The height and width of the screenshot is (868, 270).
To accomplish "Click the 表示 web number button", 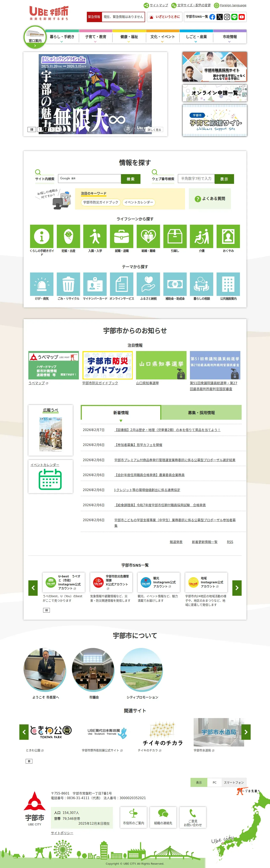I will tap(224, 179).
